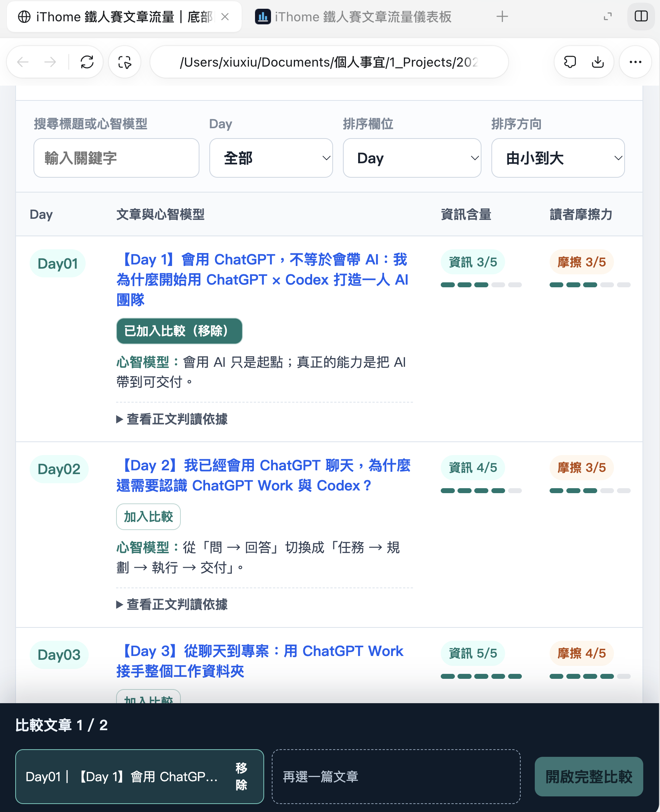The height and width of the screenshot is (812, 660).
Task: Toggle the sidebar panel icon
Action: point(641,16)
